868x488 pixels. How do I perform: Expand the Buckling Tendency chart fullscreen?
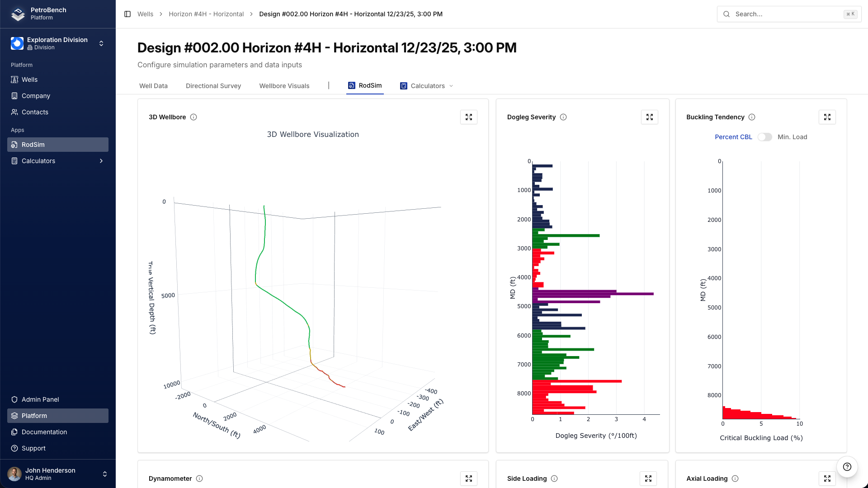[827, 117]
